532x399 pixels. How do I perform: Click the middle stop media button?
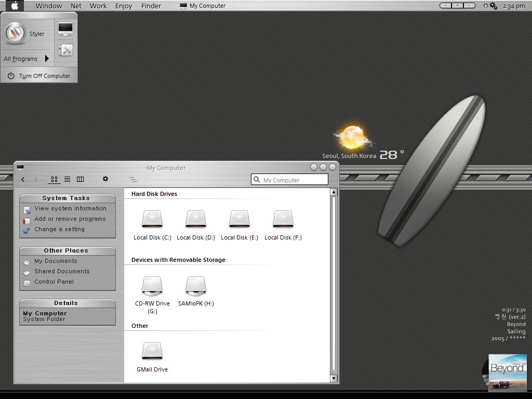click(x=457, y=5)
